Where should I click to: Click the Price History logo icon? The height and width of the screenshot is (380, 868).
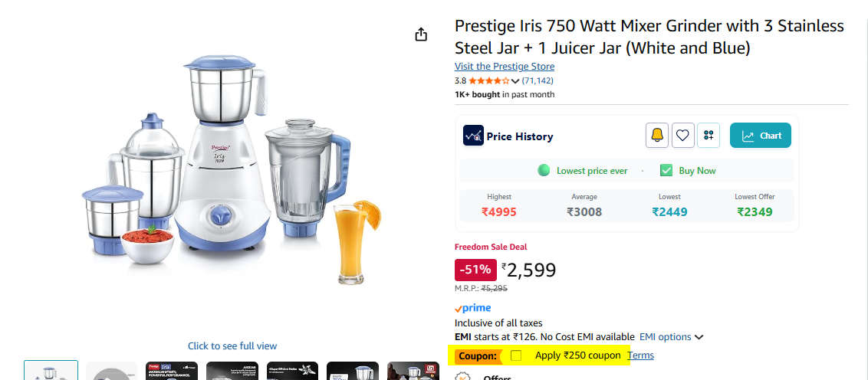point(473,136)
